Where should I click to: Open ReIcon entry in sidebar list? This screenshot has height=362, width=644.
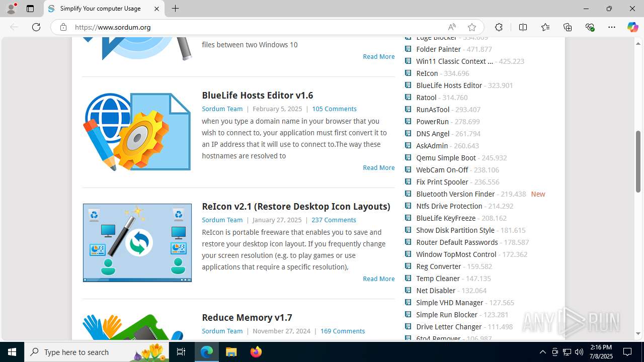click(427, 73)
